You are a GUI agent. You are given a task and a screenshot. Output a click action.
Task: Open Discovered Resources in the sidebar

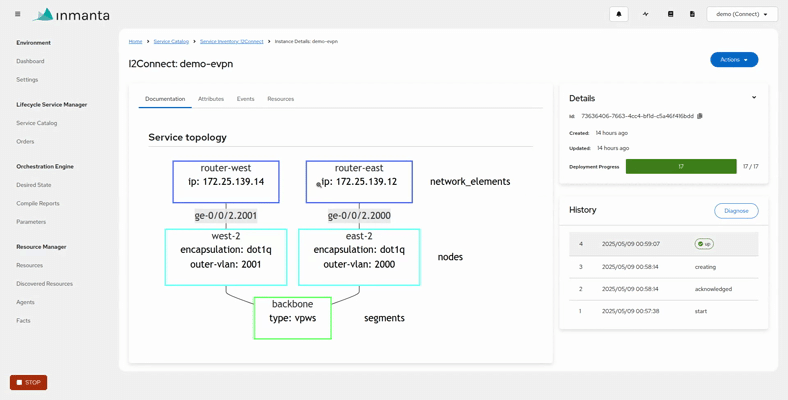pos(45,284)
